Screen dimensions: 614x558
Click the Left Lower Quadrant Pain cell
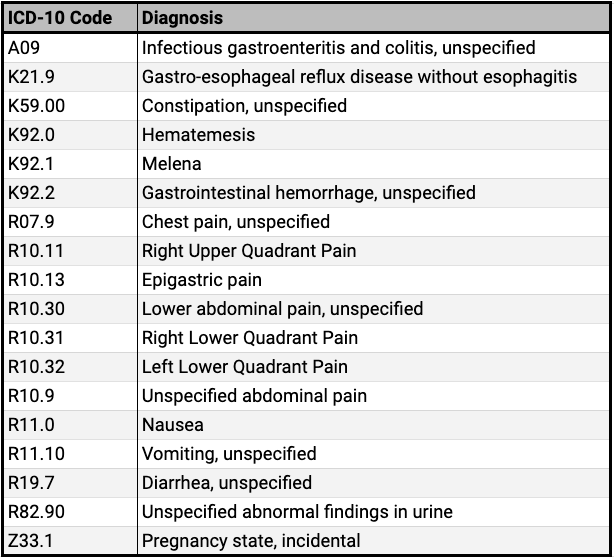pos(374,367)
